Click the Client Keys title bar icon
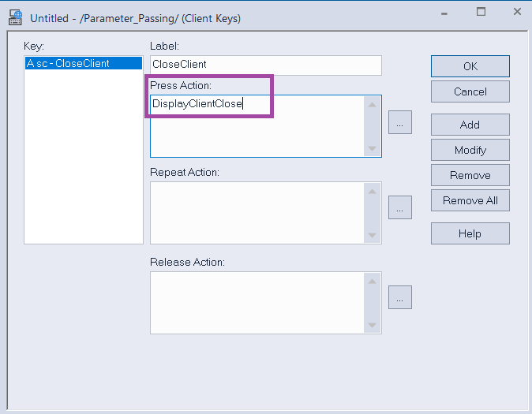 click(15, 17)
